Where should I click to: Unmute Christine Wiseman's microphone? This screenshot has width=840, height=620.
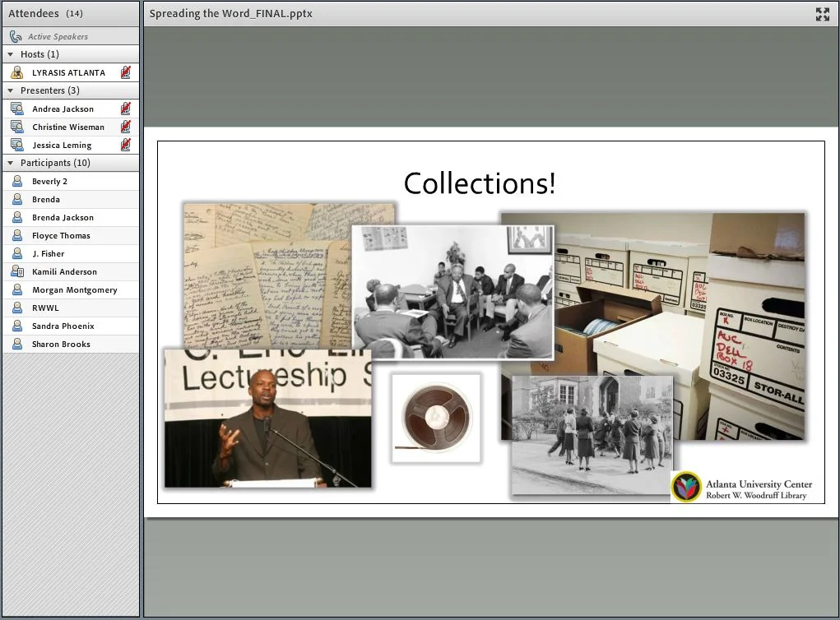127,127
